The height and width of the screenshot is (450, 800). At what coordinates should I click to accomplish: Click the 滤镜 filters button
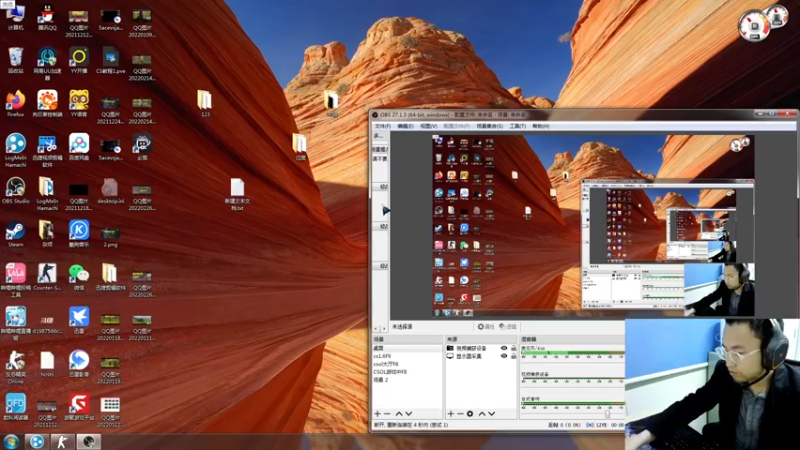pyautogui.click(x=508, y=327)
